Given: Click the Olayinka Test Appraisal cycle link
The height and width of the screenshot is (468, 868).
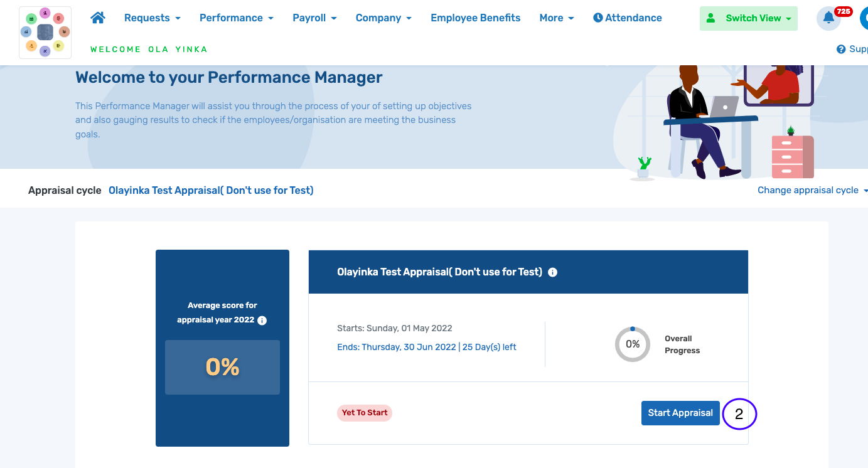Looking at the screenshot, I should pos(211,190).
